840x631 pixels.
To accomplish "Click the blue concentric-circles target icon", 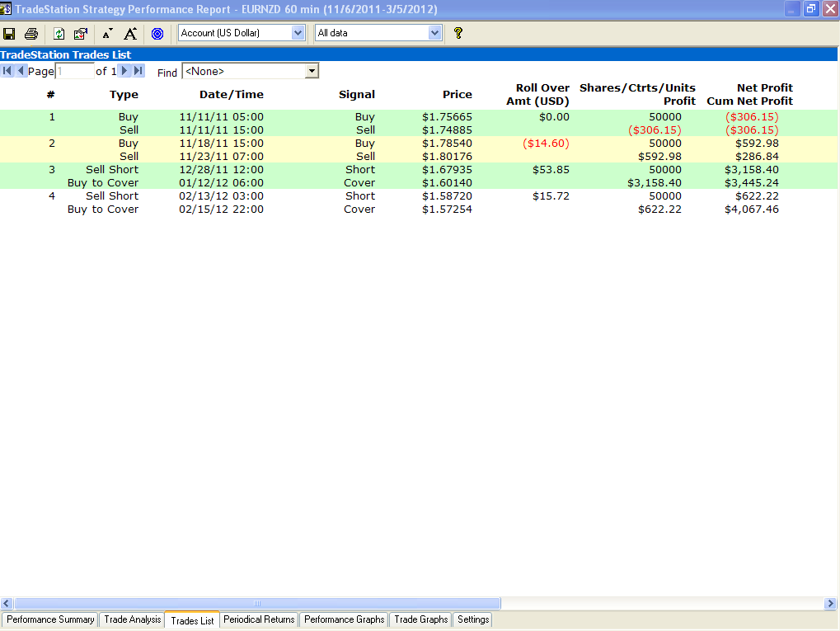I will 157,34.
